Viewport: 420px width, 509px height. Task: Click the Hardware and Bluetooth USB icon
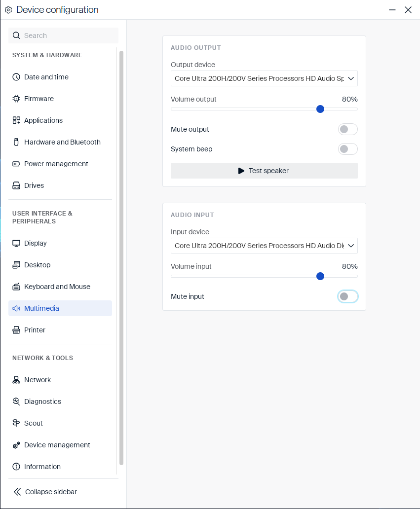[16, 142]
